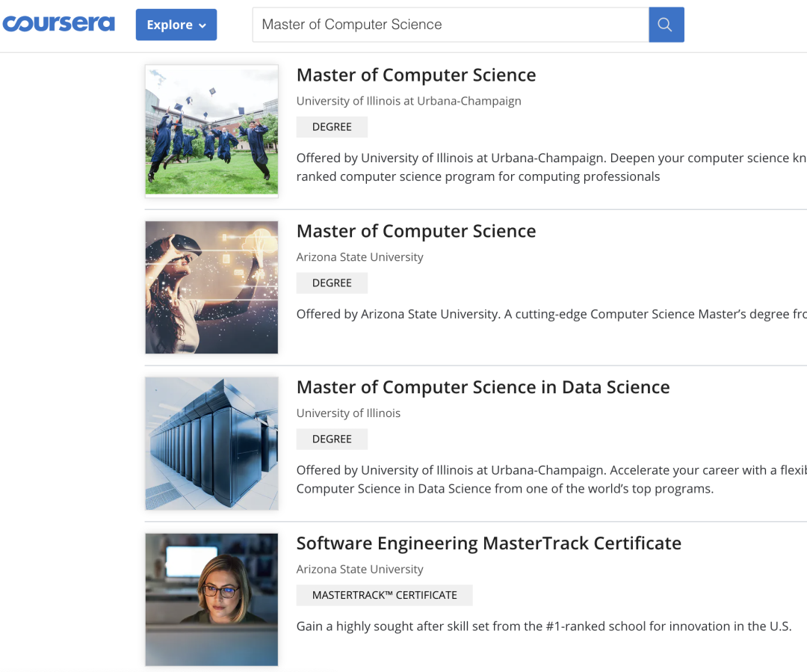Viewport: 807px width, 672px height.
Task: Open first Master of Computer Science title
Action: 416,75
